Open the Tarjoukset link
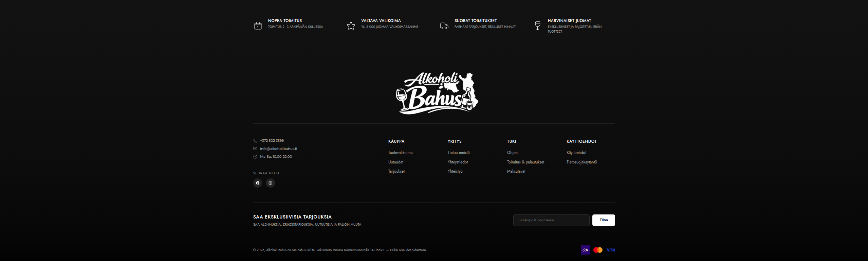868x261 pixels. [396, 171]
